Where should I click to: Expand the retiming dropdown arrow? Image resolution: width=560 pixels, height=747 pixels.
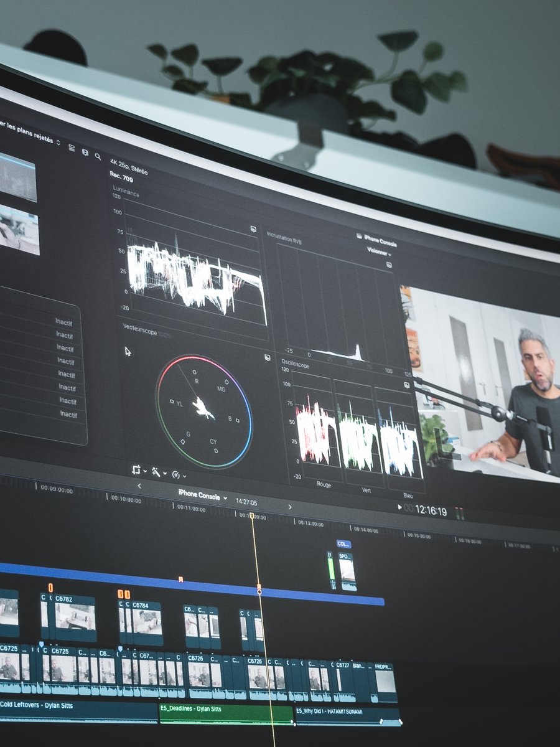click(184, 477)
